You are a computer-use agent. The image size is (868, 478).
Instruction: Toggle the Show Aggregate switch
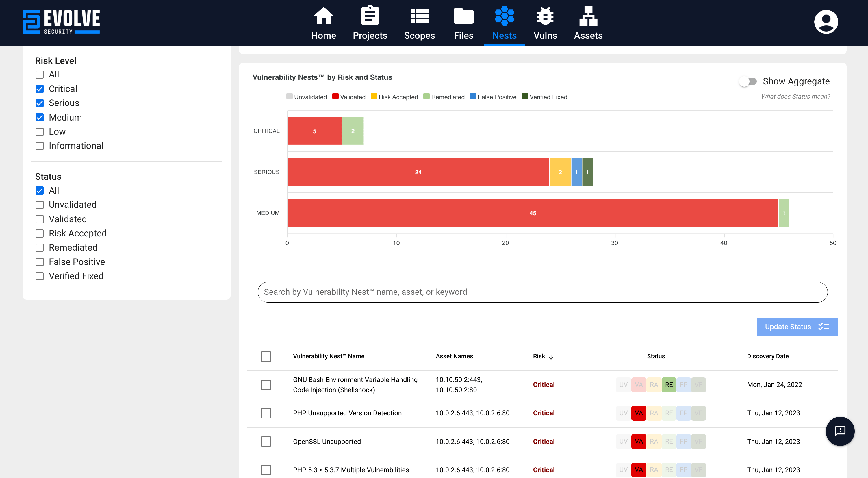pyautogui.click(x=748, y=81)
